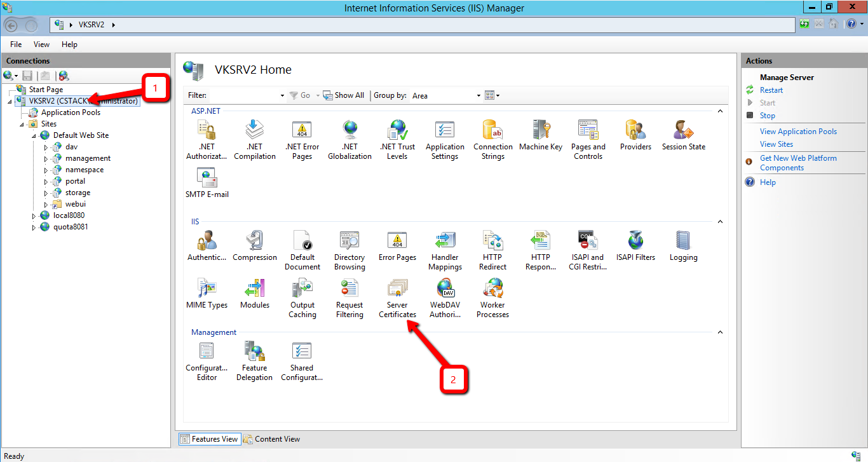Open Server Certificates feature

coord(397,298)
